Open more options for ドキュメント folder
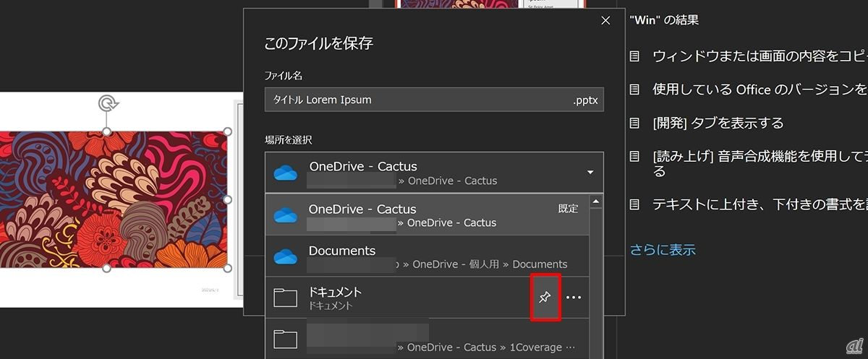The height and width of the screenshot is (359, 868). tap(574, 298)
